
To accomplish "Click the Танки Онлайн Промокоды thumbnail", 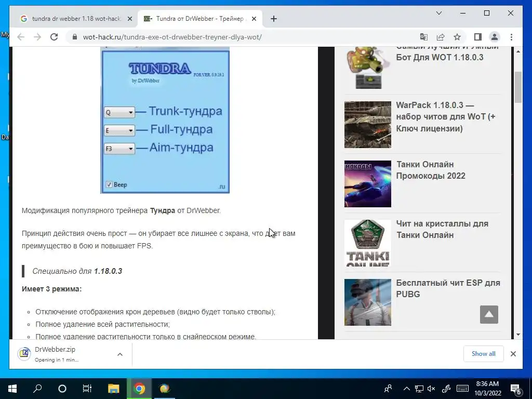I will click(368, 183).
